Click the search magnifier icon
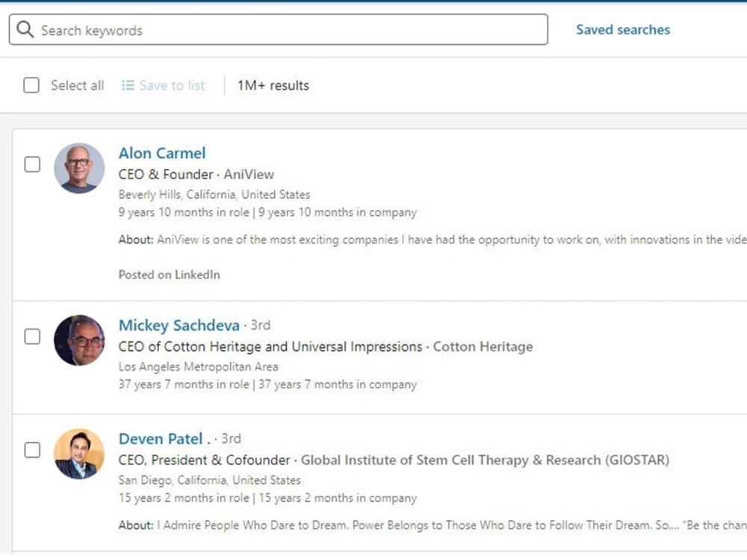This screenshot has width=747, height=560. 25,30
